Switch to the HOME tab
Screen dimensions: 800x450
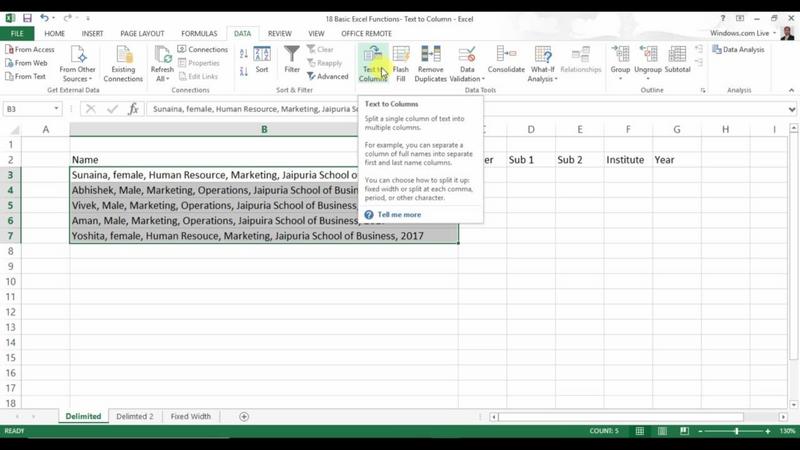click(54, 34)
